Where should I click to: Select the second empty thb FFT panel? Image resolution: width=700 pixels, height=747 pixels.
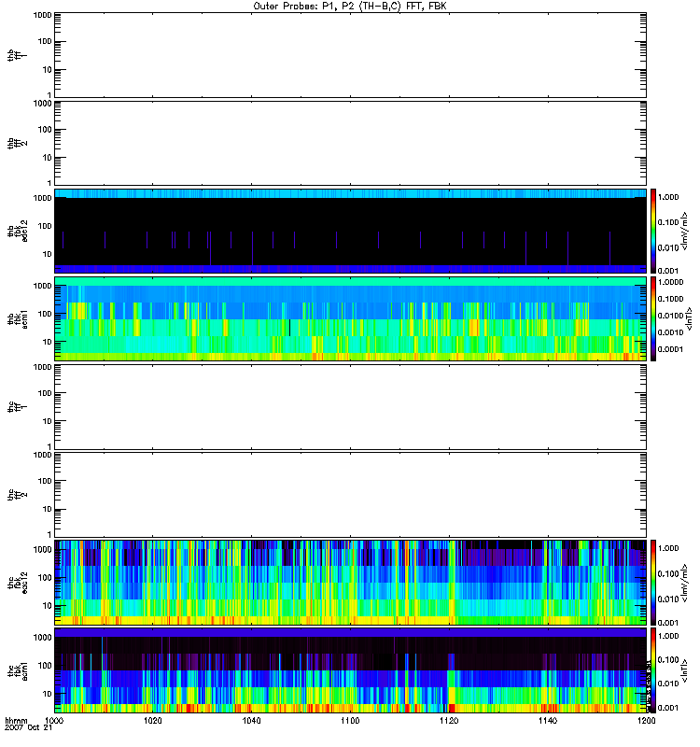coord(350,142)
